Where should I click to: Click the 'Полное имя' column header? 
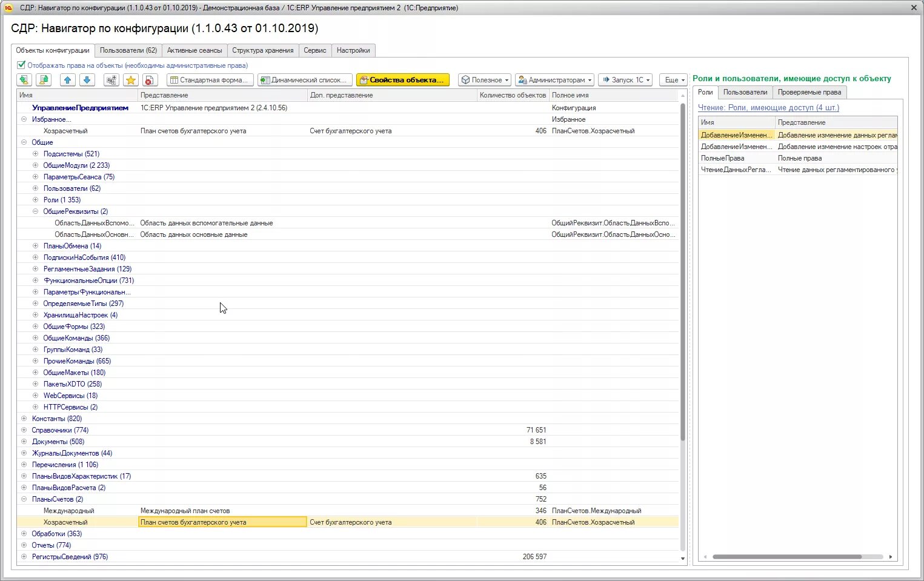coord(614,95)
